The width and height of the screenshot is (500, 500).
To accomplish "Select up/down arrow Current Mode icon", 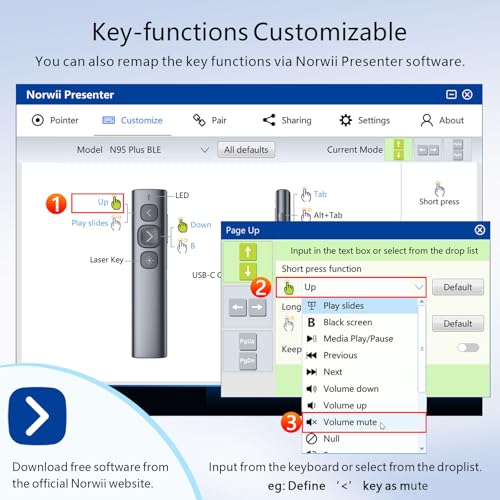I will coord(399,150).
